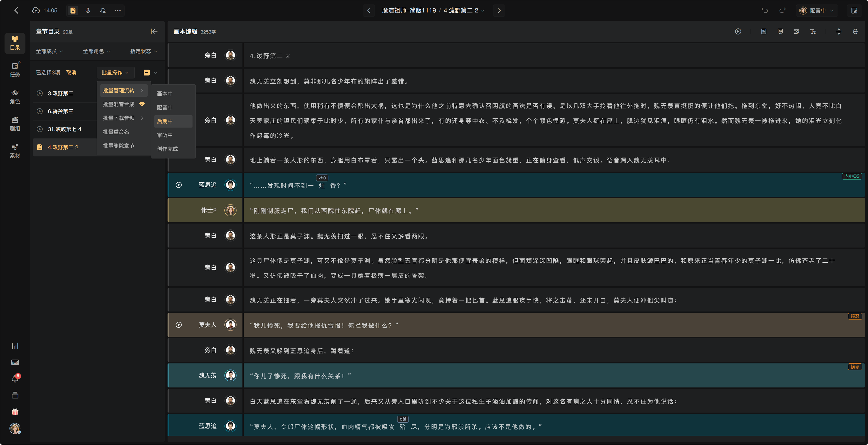Expand the arrow beside select-all checkbox

[156, 72]
